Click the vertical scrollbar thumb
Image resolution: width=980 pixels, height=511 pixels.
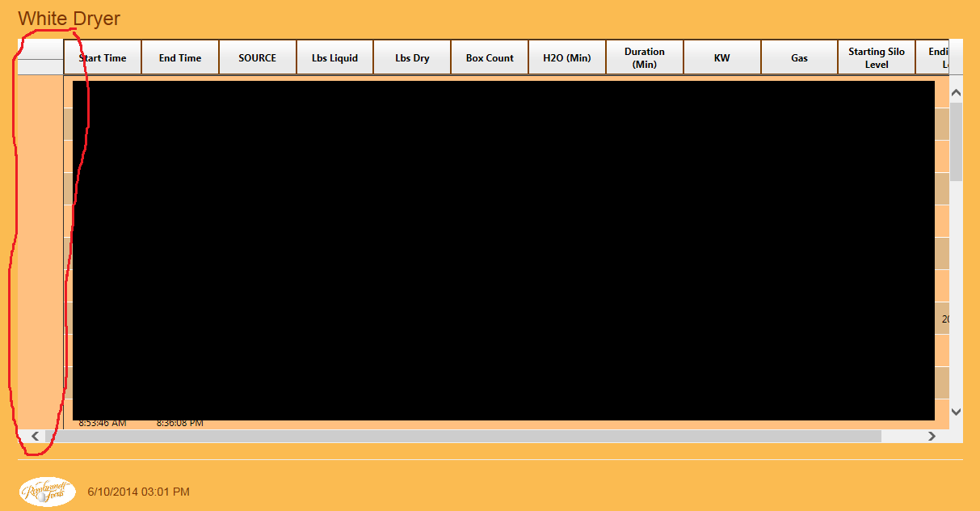click(x=956, y=141)
